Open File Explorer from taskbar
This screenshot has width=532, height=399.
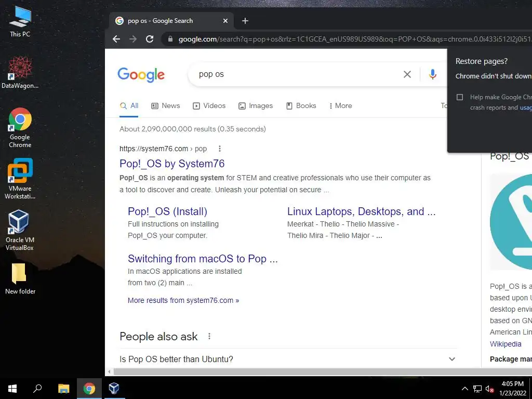point(63,389)
